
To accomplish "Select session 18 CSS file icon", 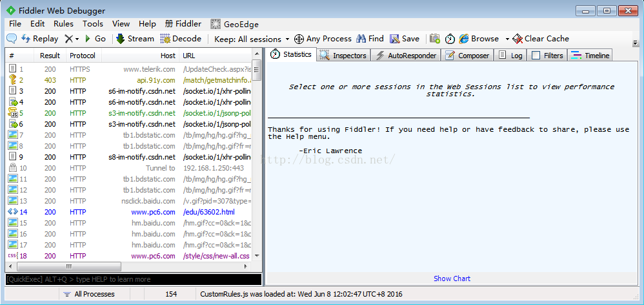I will point(13,256).
